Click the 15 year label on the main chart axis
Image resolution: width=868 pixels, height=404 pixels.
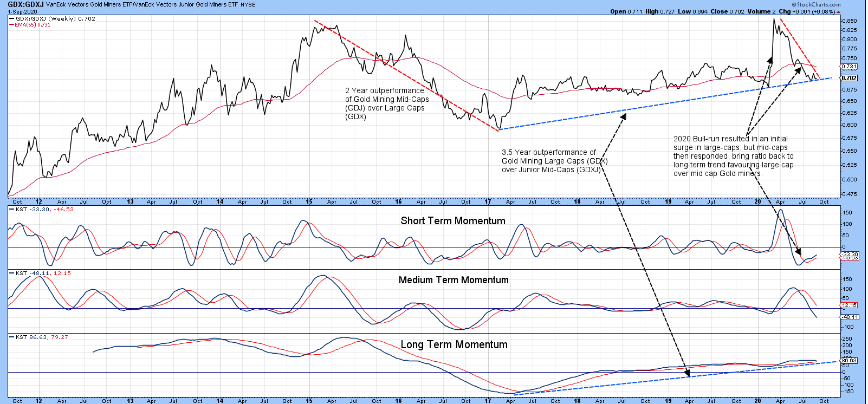point(309,201)
